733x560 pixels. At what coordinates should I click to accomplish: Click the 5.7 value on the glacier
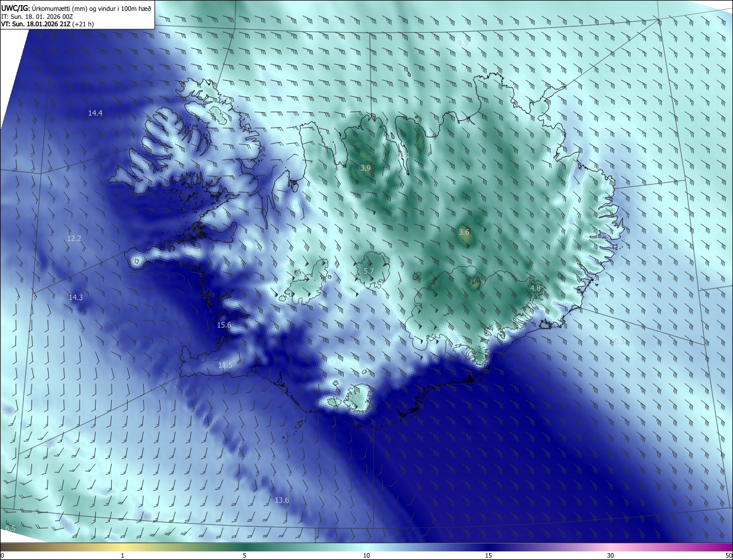pyautogui.click(x=369, y=271)
